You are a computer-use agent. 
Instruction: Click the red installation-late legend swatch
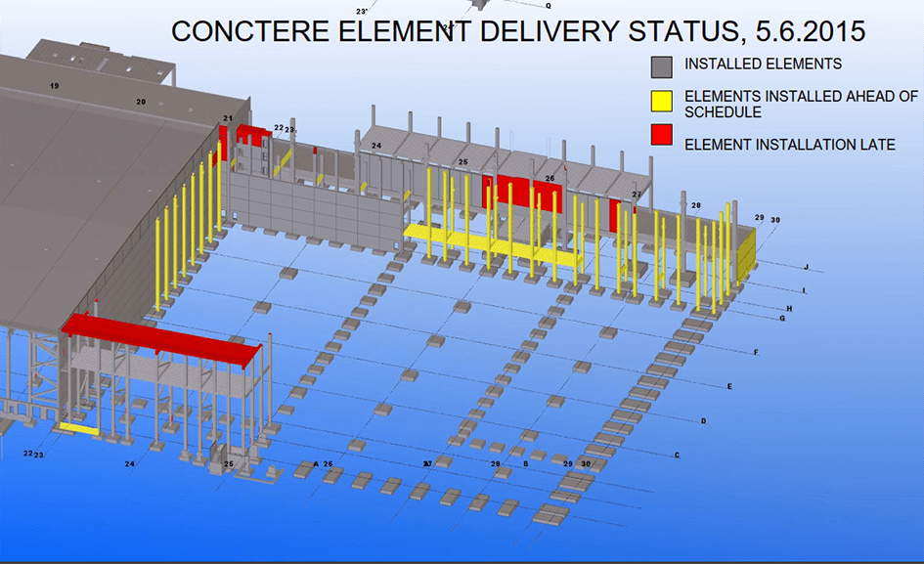click(x=662, y=134)
